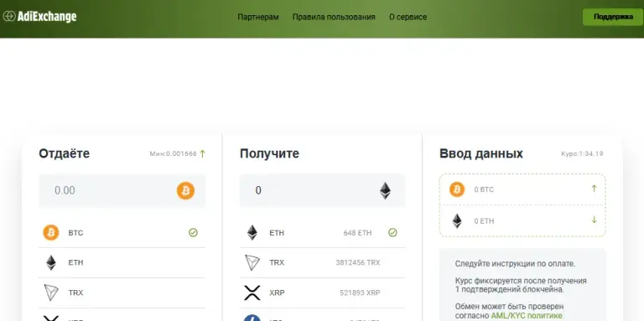This screenshot has width=644, height=321.
Task: Click the Поддержка button
Action: tap(613, 17)
